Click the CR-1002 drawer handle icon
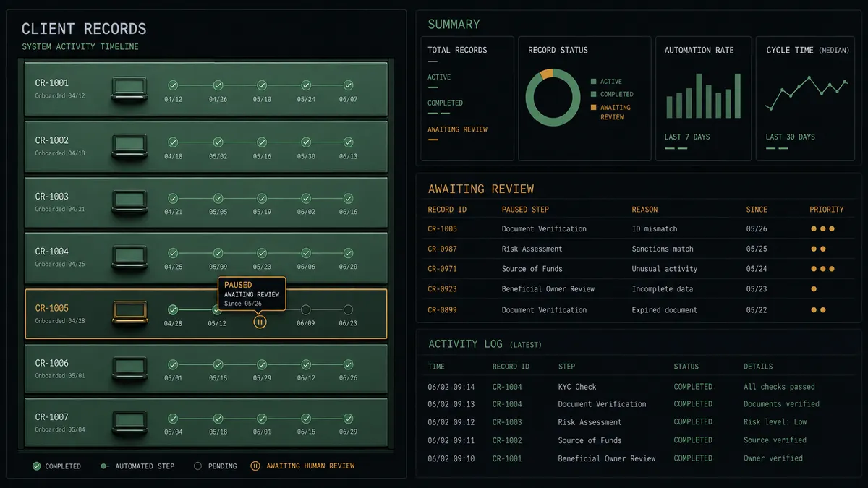The height and width of the screenshot is (488, 868). (x=129, y=146)
